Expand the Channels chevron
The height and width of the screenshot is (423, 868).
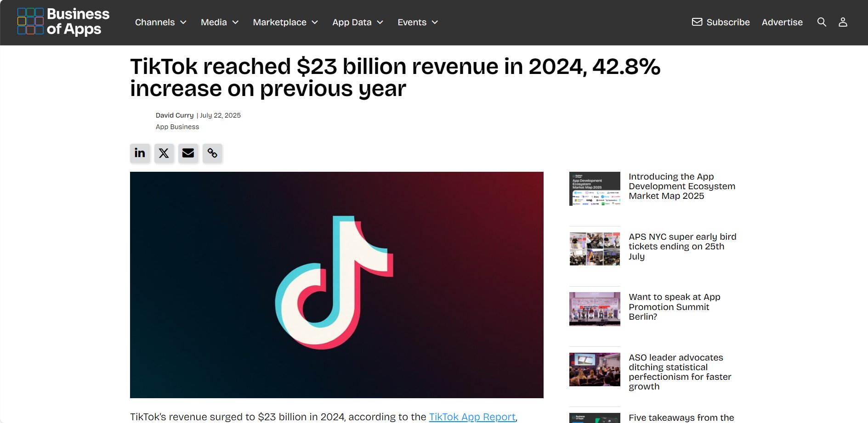(183, 23)
